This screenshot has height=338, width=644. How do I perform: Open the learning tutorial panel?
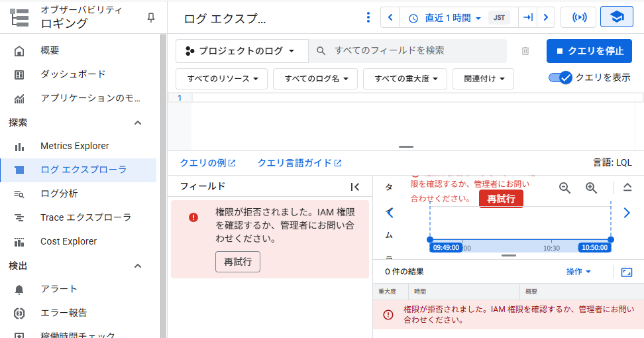click(616, 17)
